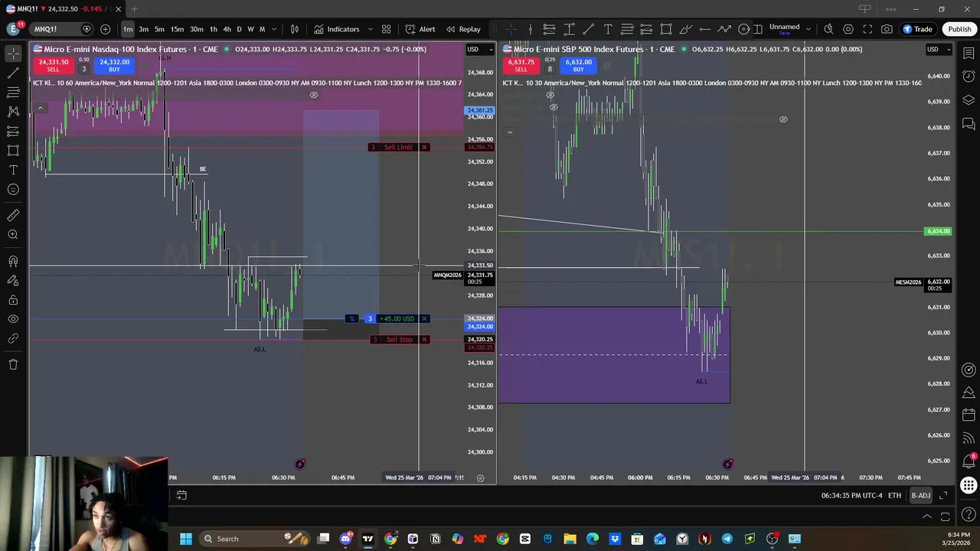Switch to the 5m timeframe
This screenshot has width=980, height=551.
tap(159, 29)
